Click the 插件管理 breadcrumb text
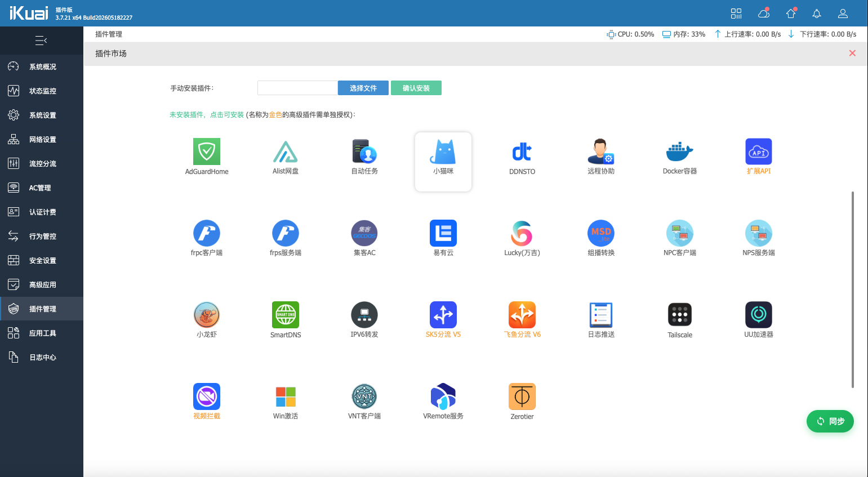The image size is (868, 477). pos(109,34)
